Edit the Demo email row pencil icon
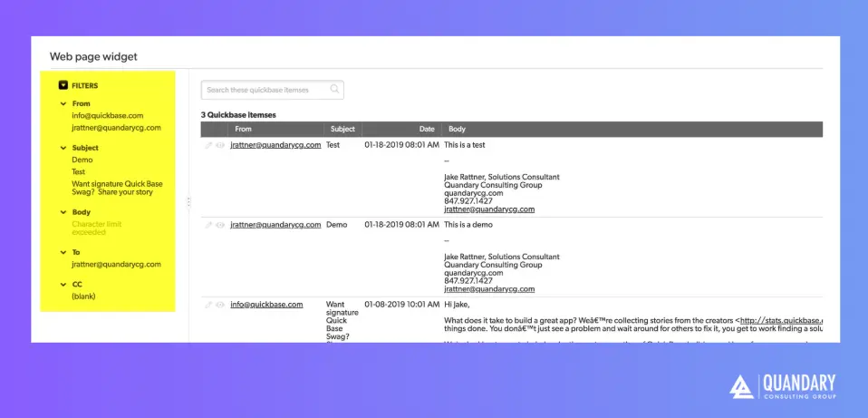Image resolution: width=868 pixels, height=418 pixels. point(208,226)
